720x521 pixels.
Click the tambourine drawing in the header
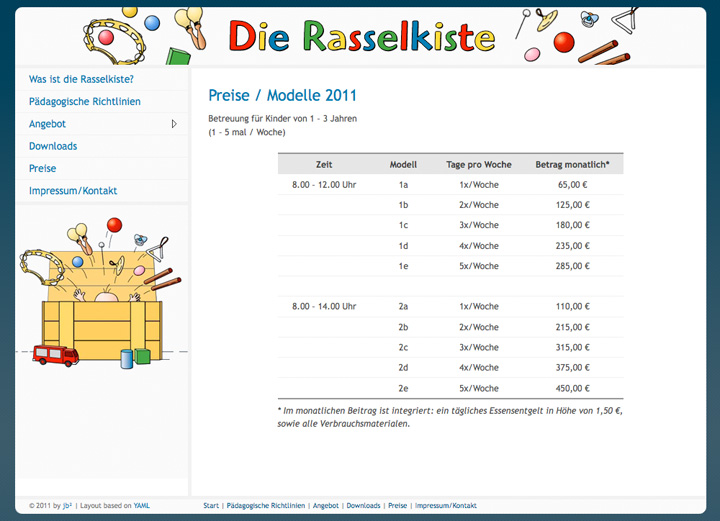pos(114,41)
